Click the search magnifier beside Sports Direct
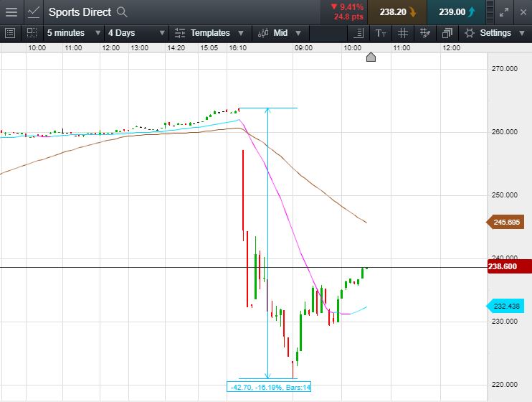532x402 pixels. pyautogui.click(x=122, y=12)
